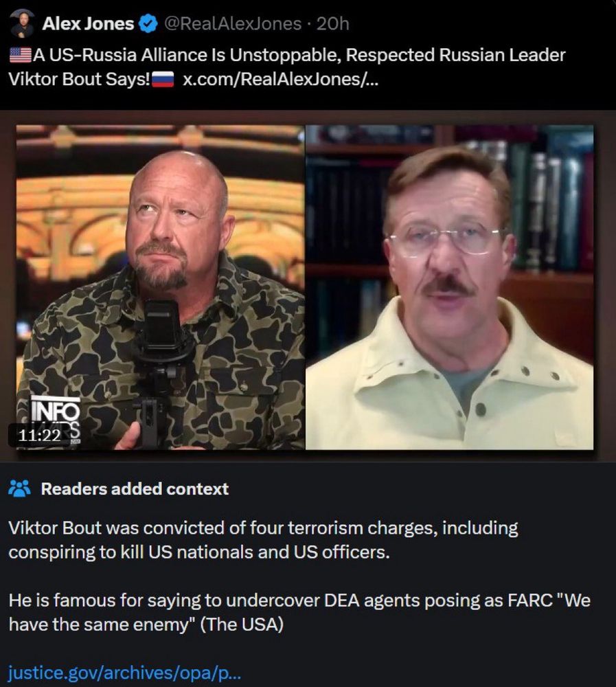616x687 pixels.
Task: Click the note paragraph mentioning DEA agents
Action: 299,612
